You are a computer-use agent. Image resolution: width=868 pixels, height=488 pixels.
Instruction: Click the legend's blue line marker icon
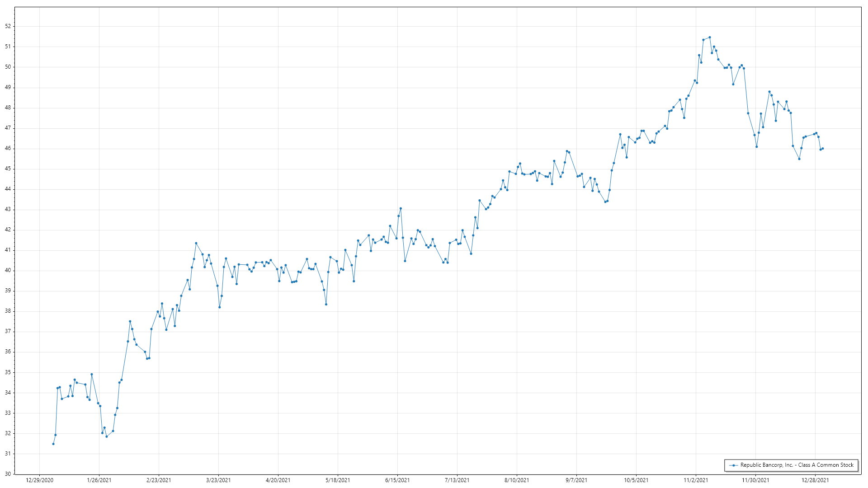(x=733, y=465)
